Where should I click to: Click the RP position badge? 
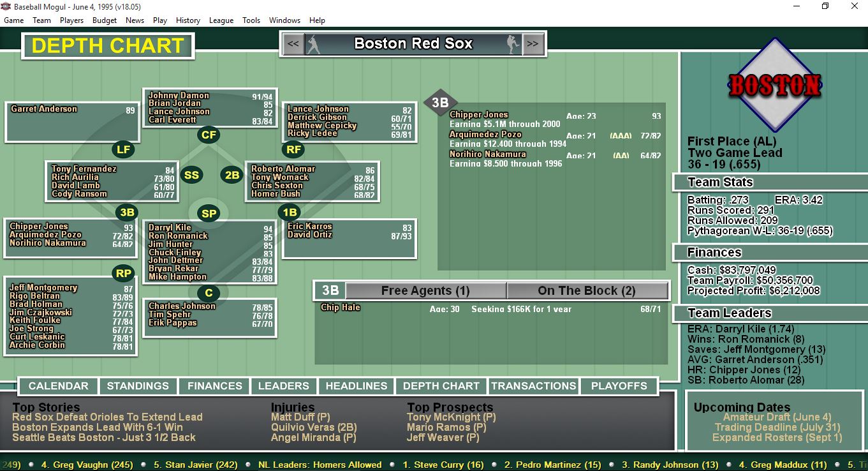tap(123, 274)
